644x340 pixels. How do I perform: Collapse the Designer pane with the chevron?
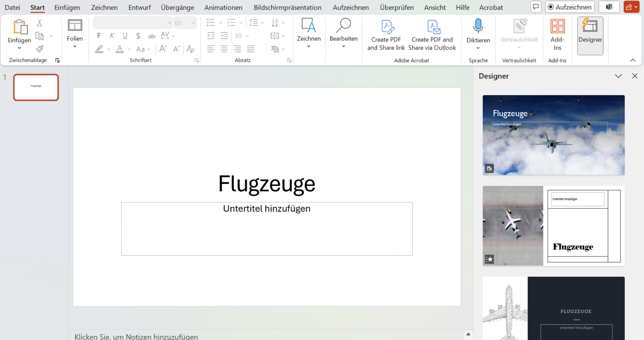[x=618, y=76]
